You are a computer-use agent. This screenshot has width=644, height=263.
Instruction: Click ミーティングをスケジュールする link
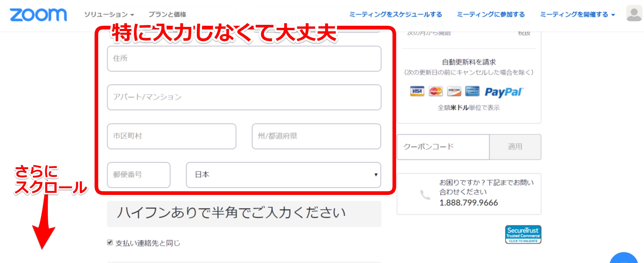click(x=396, y=14)
